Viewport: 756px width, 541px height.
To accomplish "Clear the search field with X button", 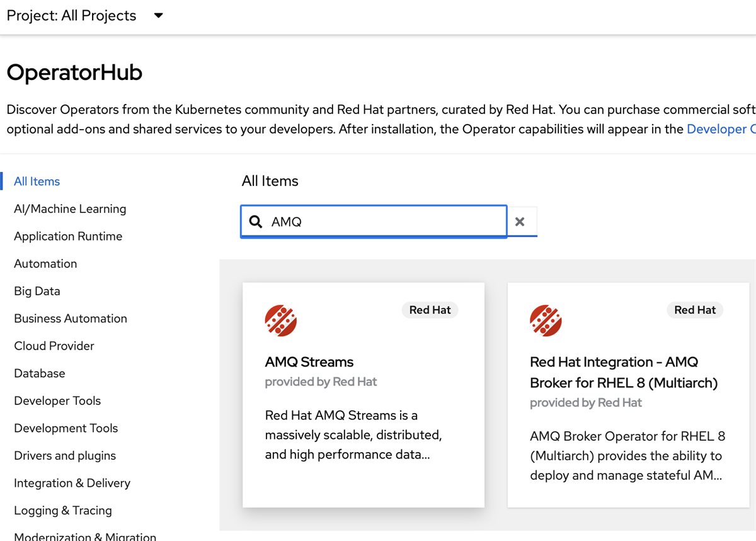I will 520,222.
